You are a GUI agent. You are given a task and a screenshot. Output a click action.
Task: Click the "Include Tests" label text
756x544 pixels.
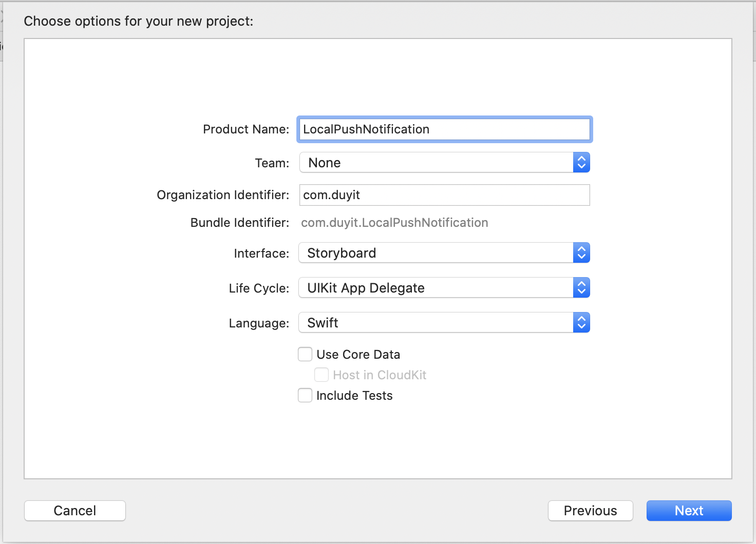point(354,396)
